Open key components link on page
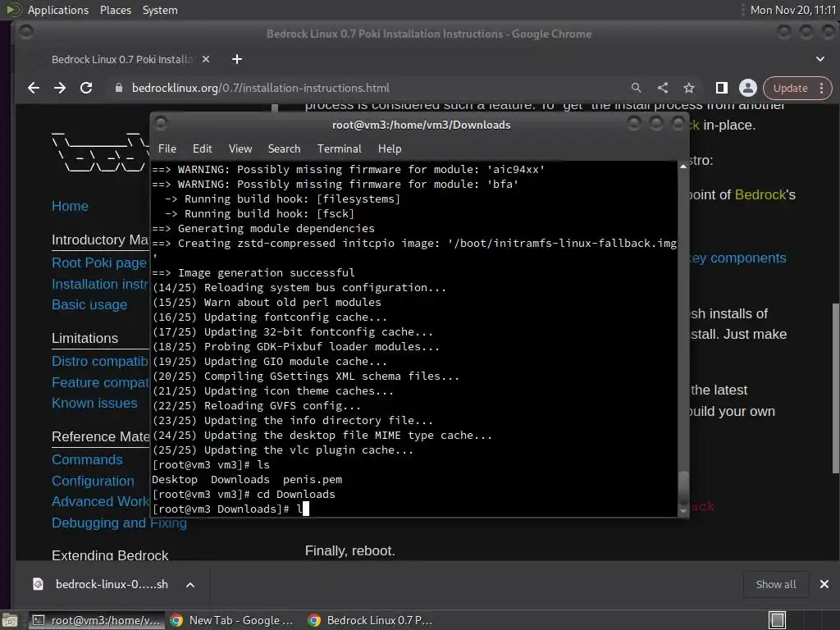The width and height of the screenshot is (840, 630). coord(738,258)
